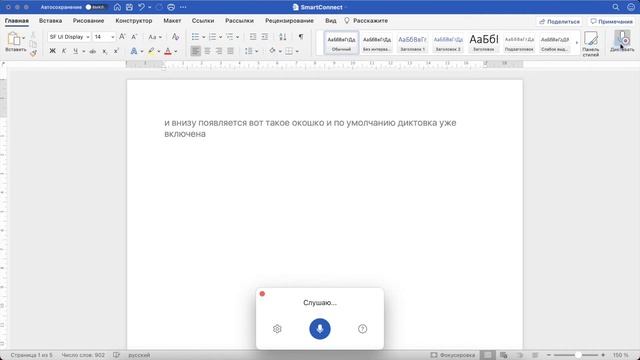Image resolution: width=640 pixels, height=360 pixels.
Task: Toggle strikethrough formatting
Action: pyautogui.click(x=93, y=51)
